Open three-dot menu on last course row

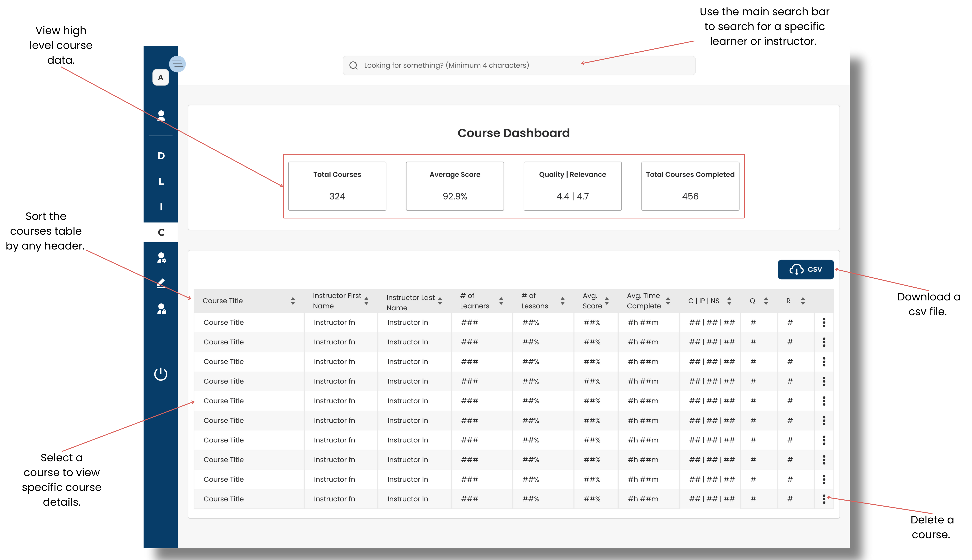click(x=823, y=499)
